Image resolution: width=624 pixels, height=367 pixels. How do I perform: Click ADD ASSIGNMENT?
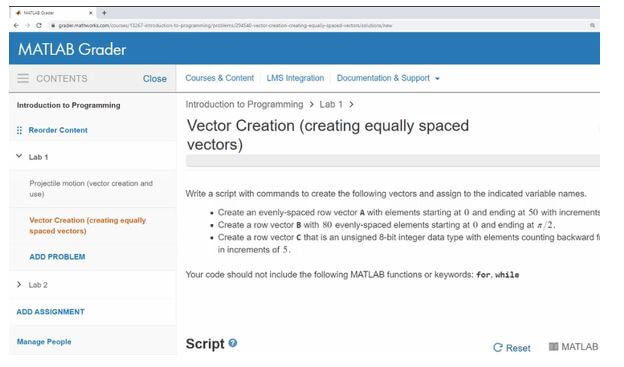click(x=51, y=312)
